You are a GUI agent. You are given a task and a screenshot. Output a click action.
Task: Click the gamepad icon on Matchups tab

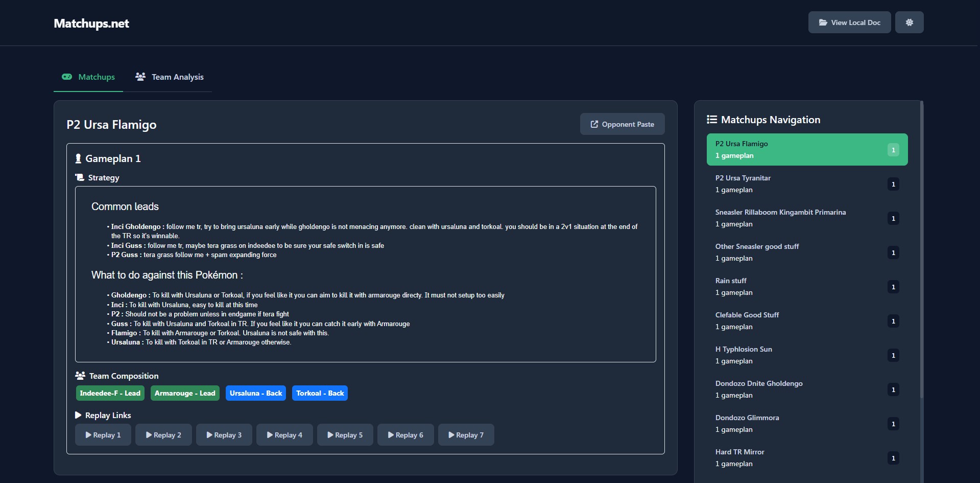pyautogui.click(x=67, y=77)
